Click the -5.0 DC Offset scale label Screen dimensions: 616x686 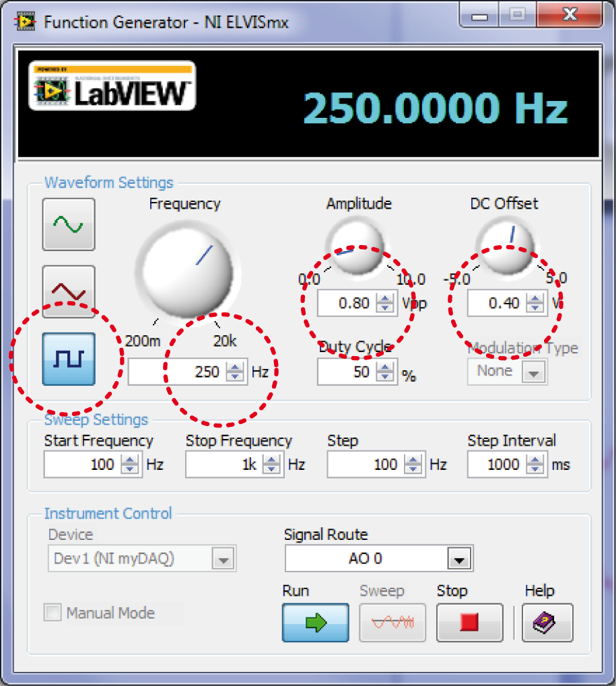[x=456, y=279]
